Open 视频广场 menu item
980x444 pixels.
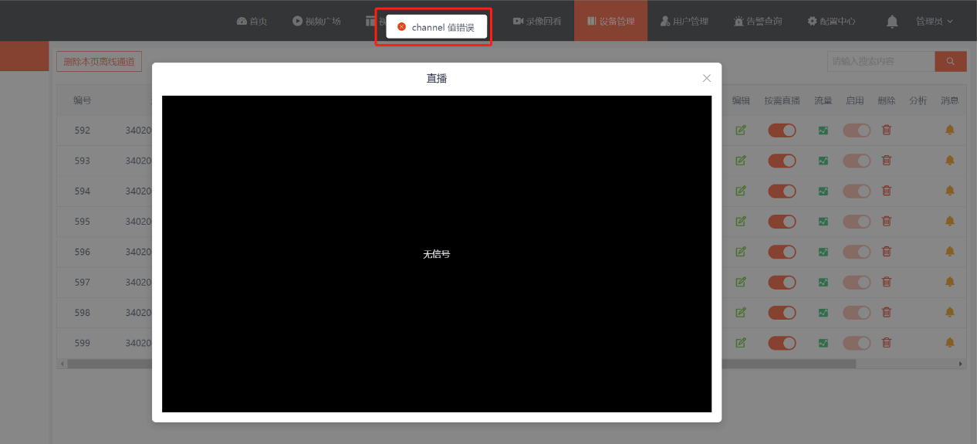click(x=316, y=22)
